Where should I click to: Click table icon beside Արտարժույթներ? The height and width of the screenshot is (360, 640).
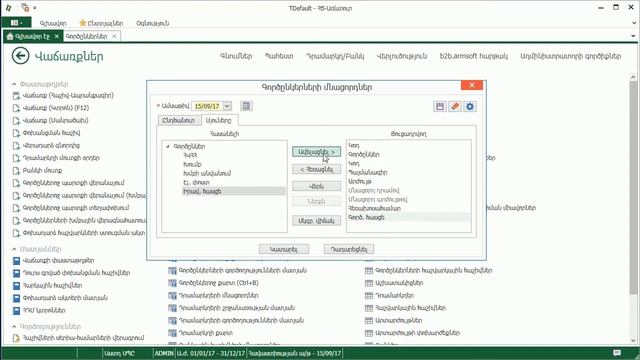point(369,320)
